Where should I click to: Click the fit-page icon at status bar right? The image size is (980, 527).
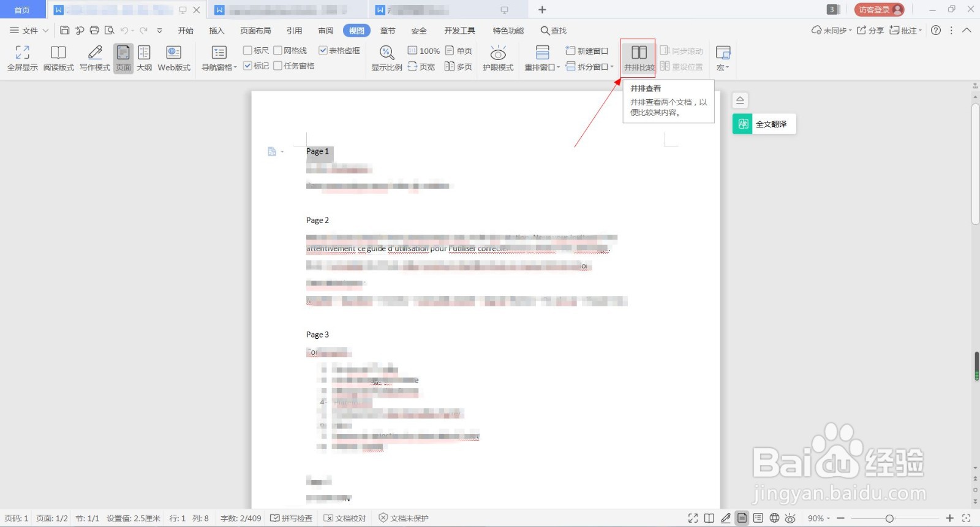point(967,518)
